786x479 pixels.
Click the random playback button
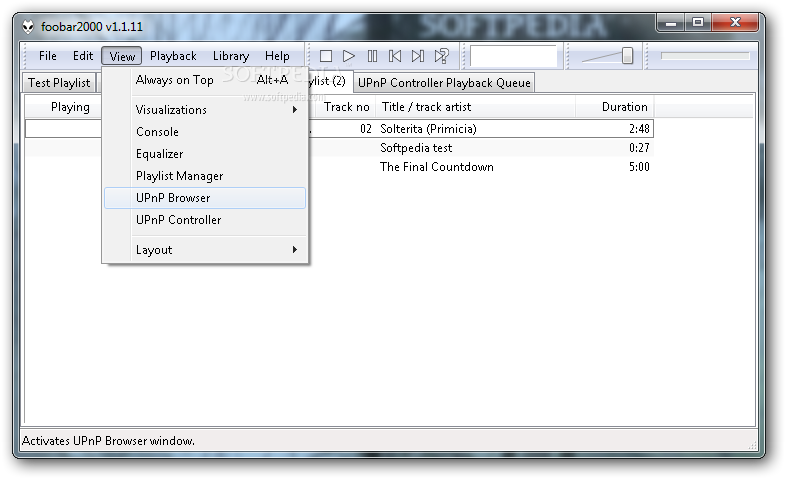click(x=442, y=56)
